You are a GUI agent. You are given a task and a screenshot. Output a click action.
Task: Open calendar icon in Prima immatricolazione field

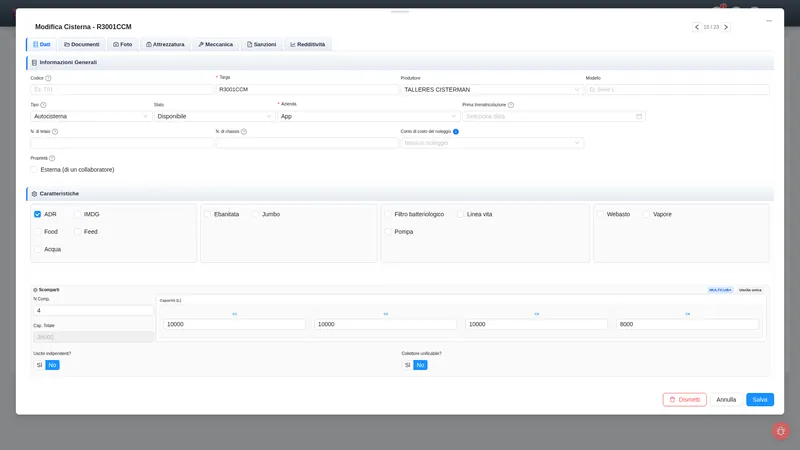(639, 116)
